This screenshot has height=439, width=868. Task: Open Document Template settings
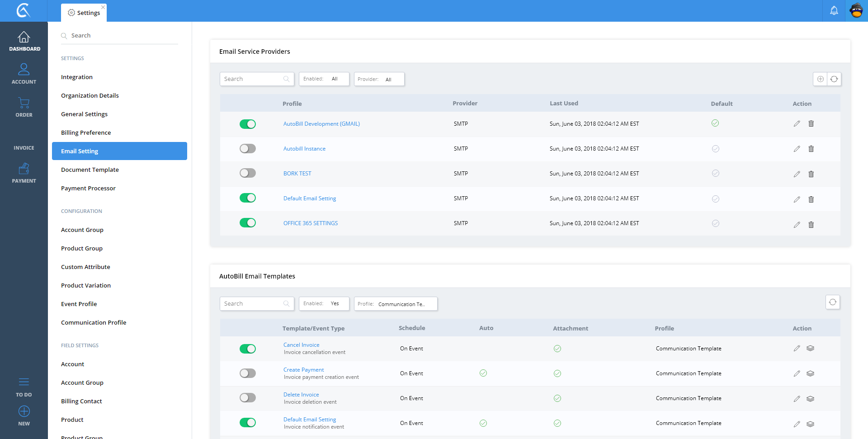pyautogui.click(x=90, y=170)
